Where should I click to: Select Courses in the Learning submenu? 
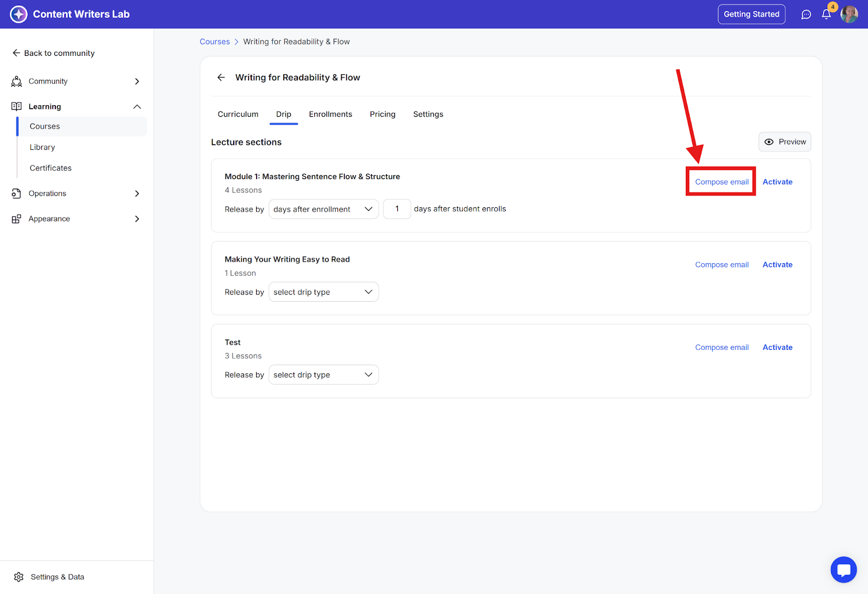(x=81, y=126)
